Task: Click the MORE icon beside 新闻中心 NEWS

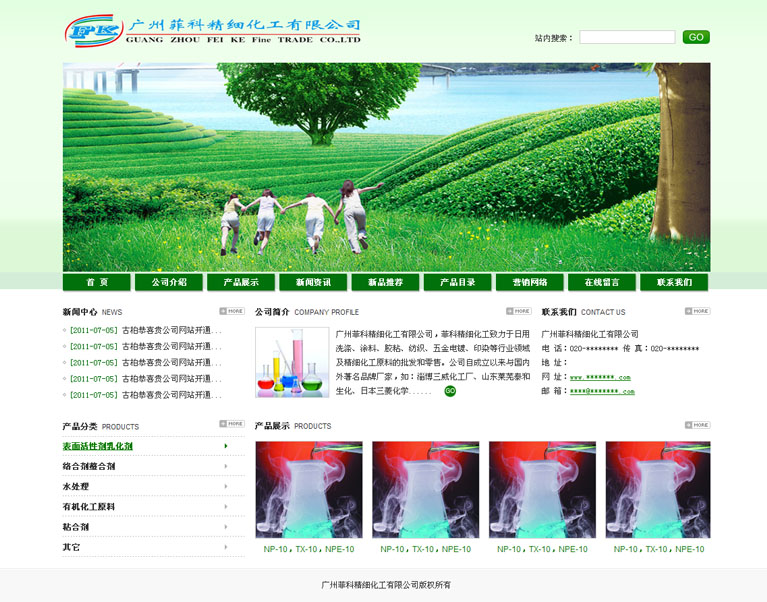Action: point(232,311)
